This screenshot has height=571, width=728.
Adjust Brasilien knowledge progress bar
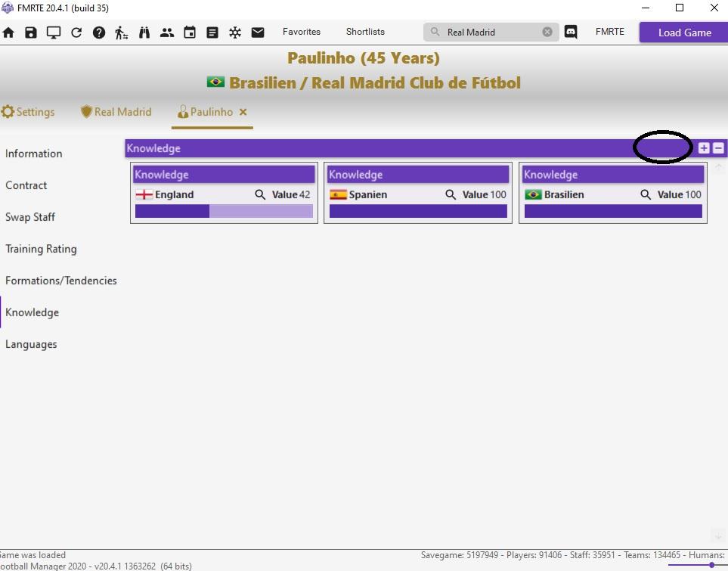[x=613, y=212]
